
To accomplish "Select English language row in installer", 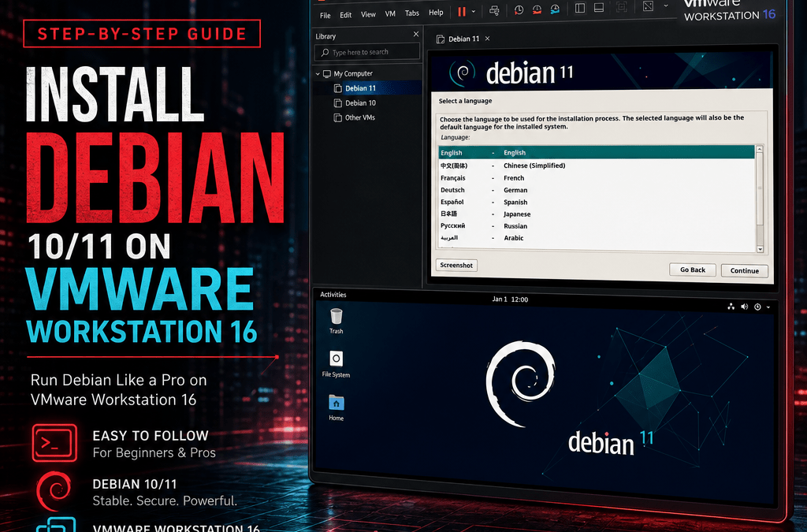I will pos(597,153).
